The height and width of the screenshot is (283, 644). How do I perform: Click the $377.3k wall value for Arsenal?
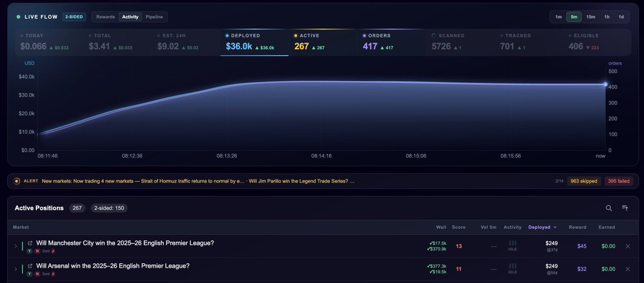click(436, 266)
